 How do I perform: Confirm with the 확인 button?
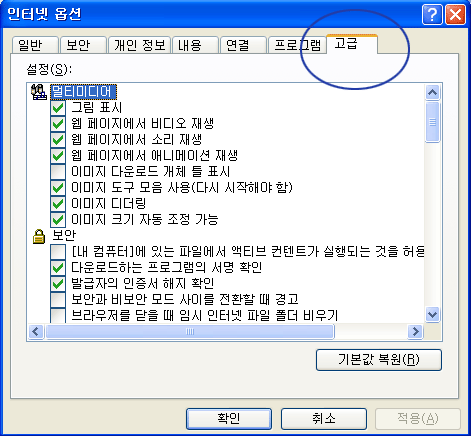(229, 418)
